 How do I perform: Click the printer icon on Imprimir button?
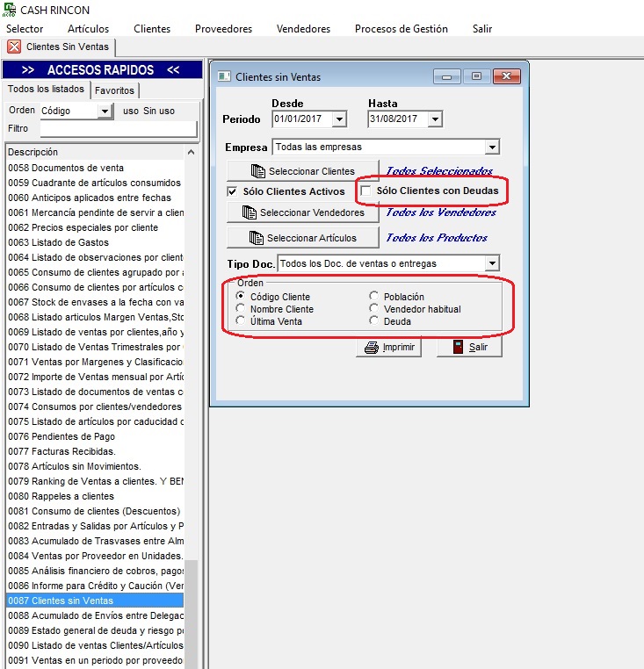coord(372,348)
